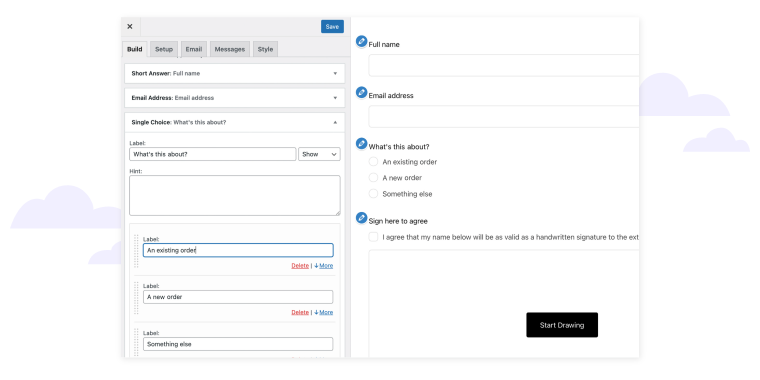This screenshot has width=760, height=380.
Task: Open the Style tab
Action: tap(265, 49)
